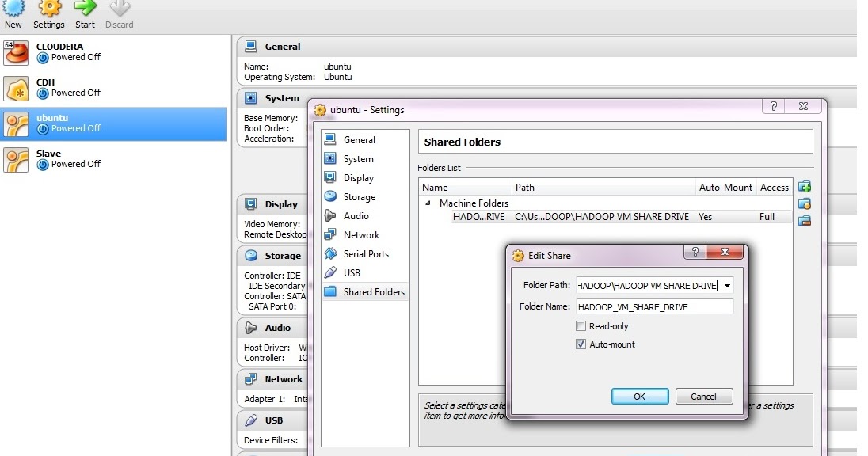Click the CLOUDERA VM red hat icon
This screenshot has width=868, height=456.
[16, 53]
